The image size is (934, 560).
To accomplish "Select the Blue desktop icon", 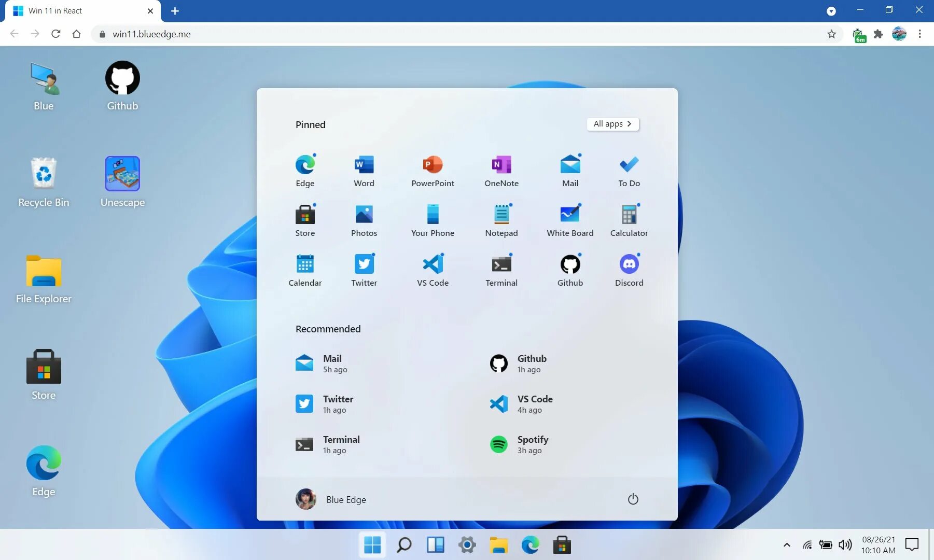I will coord(44,86).
